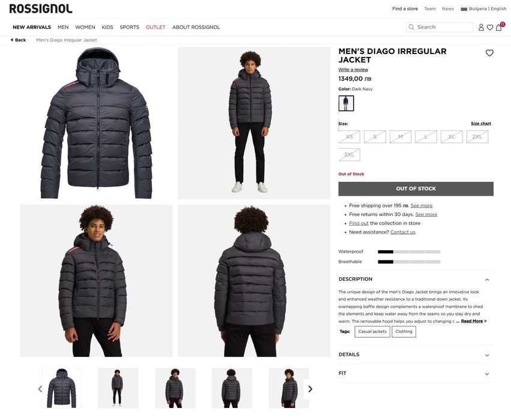Click Write a review link
Image resolution: width=511 pixels, height=420 pixels.
tap(353, 70)
